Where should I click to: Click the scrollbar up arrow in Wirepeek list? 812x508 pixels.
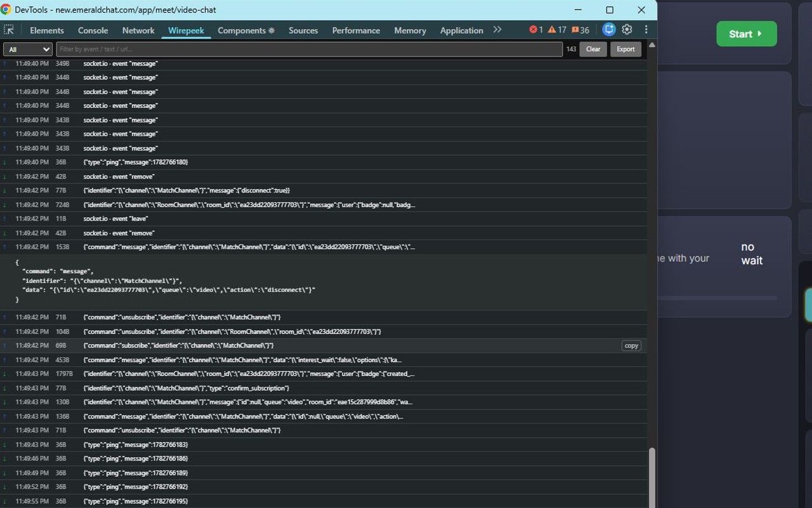coord(652,45)
